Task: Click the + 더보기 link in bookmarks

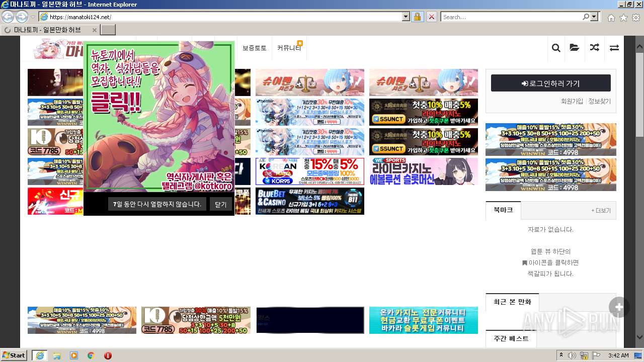Action: point(601,211)
